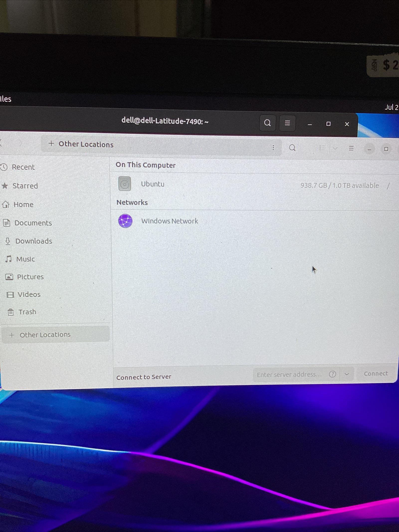The height and width of the screenshot is (532, 399).
Task: Toggle the list view button in the toolbar
Action: click(x=322, y=148)
